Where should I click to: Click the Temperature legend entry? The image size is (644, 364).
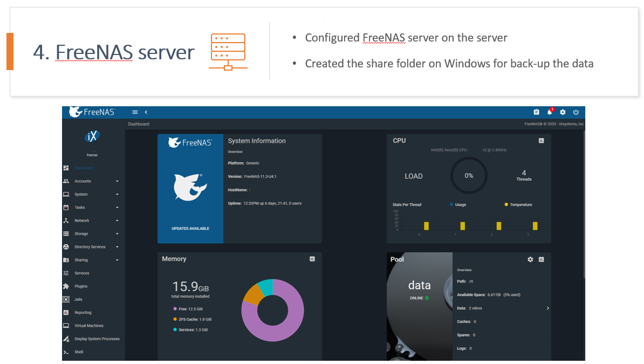[518, 204]
